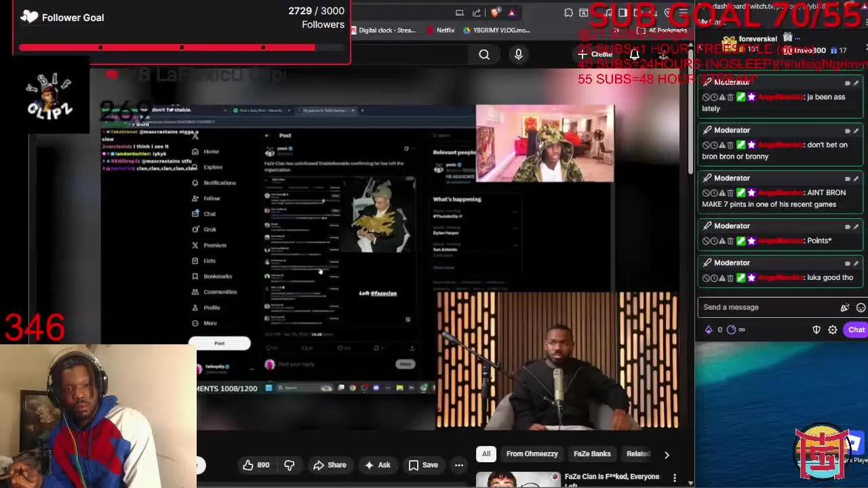Click the bits balance diamond icon
This screenshot has height=488, width=868.
tap(709, 330)
